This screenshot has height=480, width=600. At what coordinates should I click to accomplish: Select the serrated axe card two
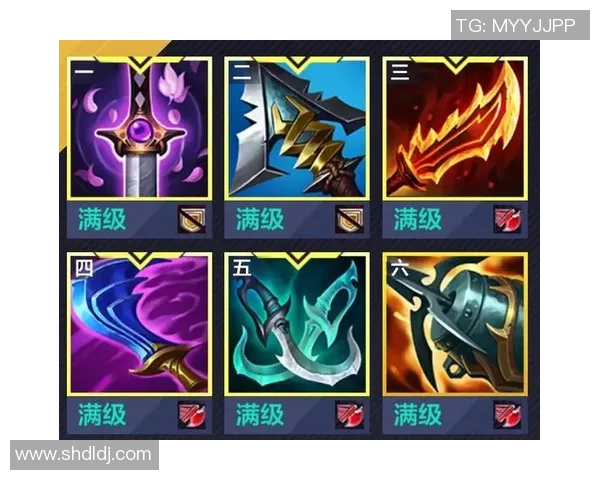[x=297, y=128]
